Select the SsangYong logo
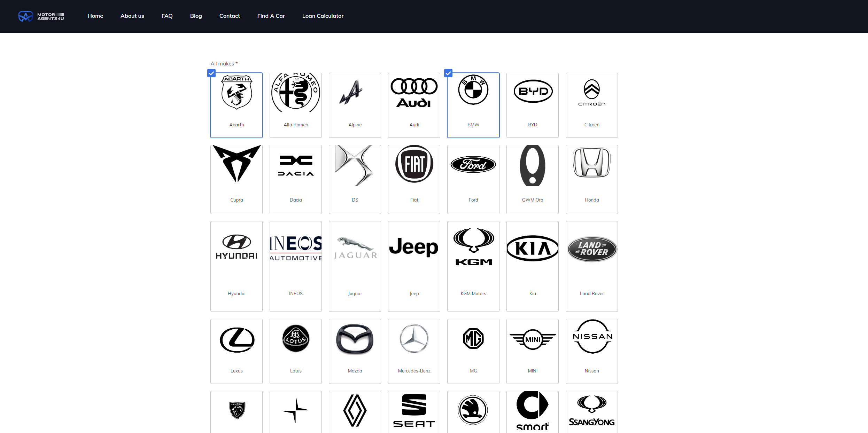This screenshot has height=433, width=868. 592,410
